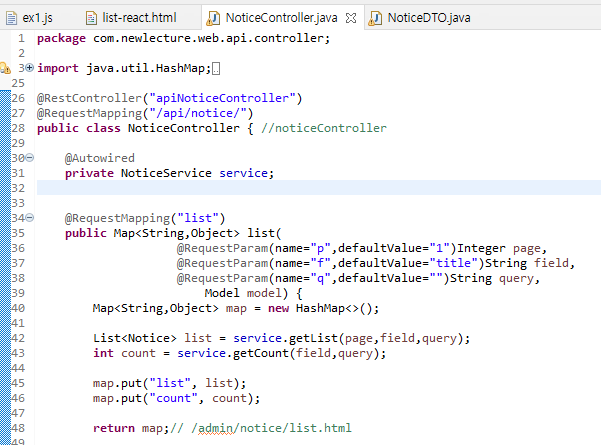This screenshot has width=601, height=445.
Task: Click the @RequestMapping("list") annotation
Action: [x=145, y=218]
